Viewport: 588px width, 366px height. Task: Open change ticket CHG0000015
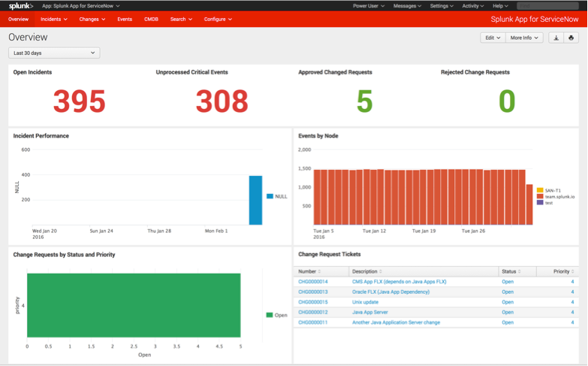coord(312,302)
